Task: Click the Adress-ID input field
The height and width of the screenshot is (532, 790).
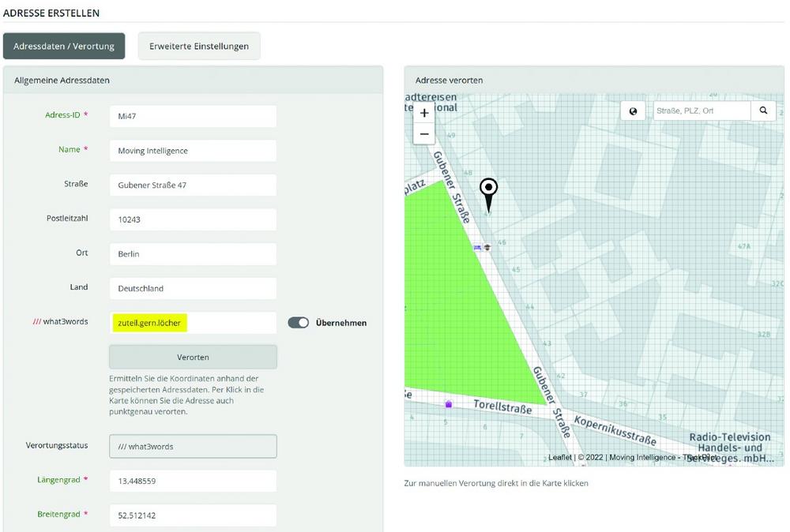Action: coord(193,116)
